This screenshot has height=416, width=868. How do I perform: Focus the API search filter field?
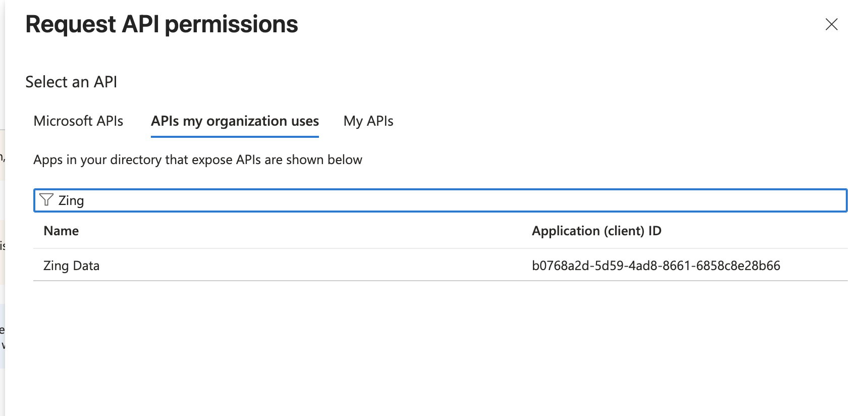pyautogui.click(x=454, y=200)
